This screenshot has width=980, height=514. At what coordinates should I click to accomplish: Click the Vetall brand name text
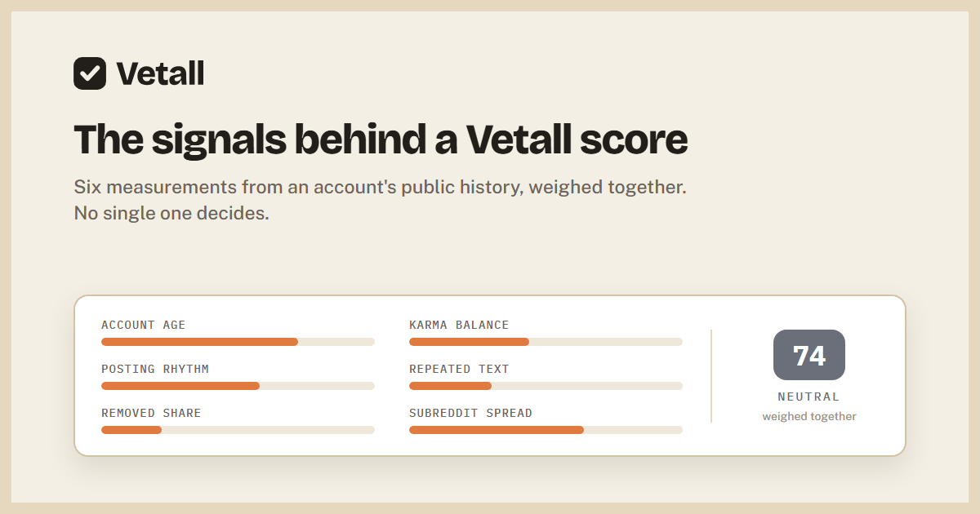(x=160, y=73)
